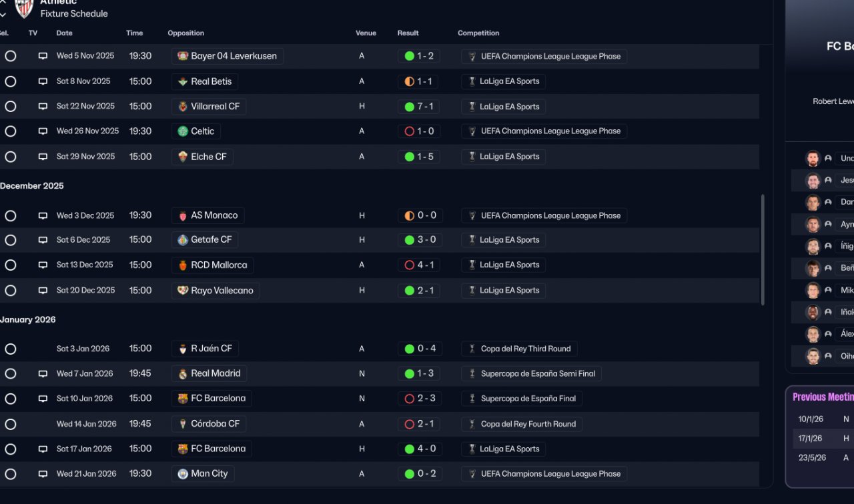The height and width of the screenshot is (504, 854).
Task: Click the trophy icon beside Supercopa de España Final
Action: point(472,399)
